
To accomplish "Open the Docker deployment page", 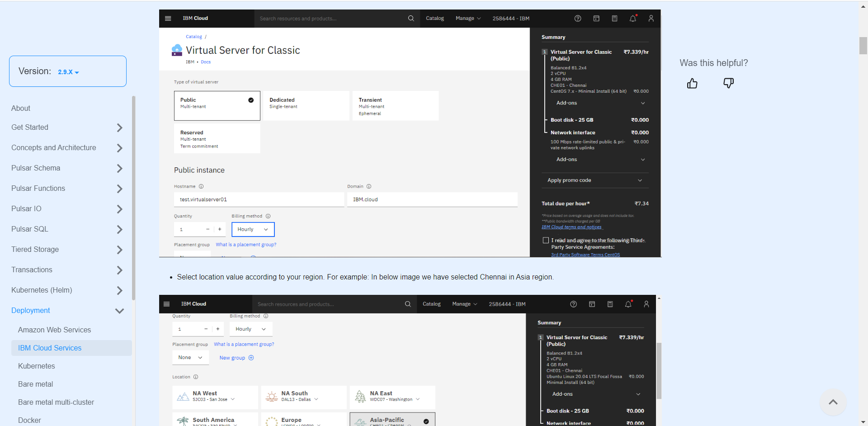I will click(29, 420).
